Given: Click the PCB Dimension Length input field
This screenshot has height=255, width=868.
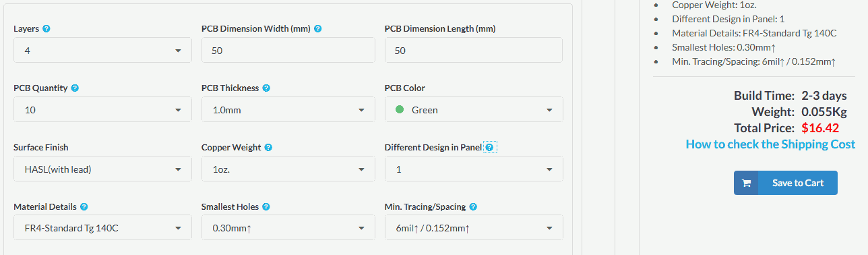Looking at the screenshot, I should pyautogui.click(x=474, y=51).
